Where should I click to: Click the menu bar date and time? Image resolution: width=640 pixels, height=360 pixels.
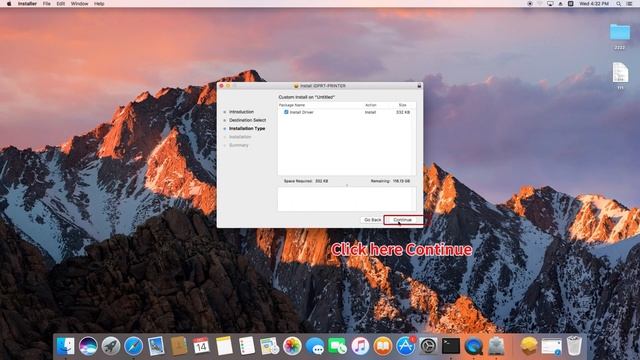coord(594,4)
